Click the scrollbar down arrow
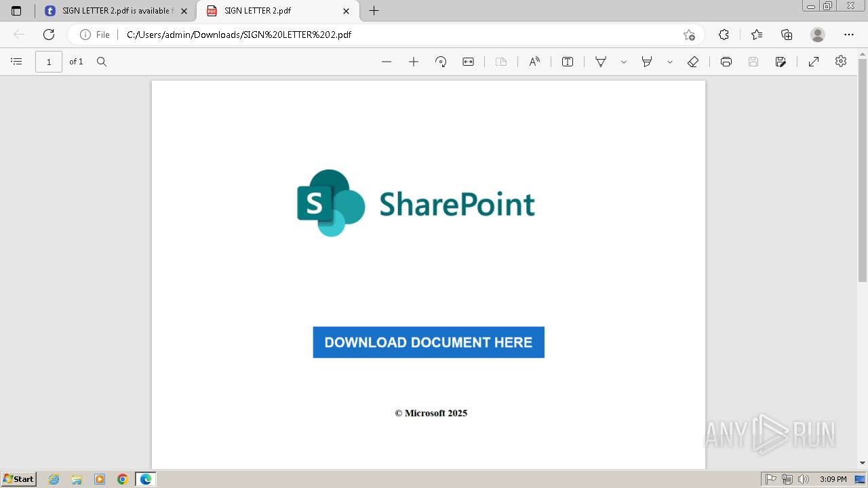868x488 pixels. (863, 463)
